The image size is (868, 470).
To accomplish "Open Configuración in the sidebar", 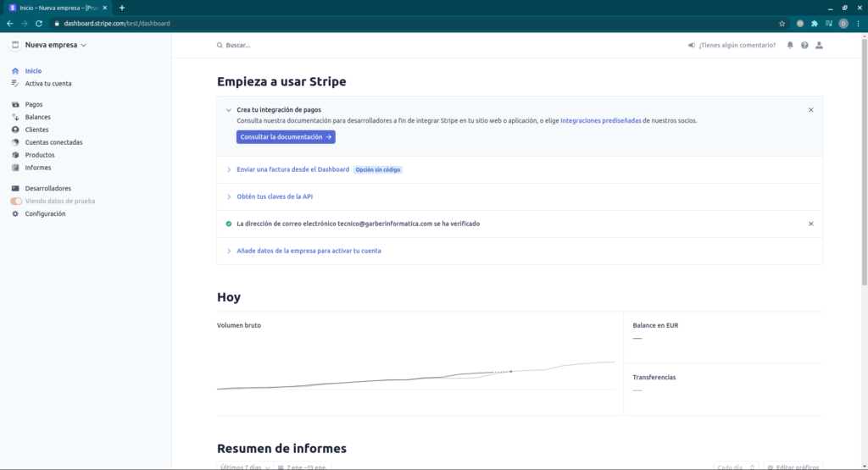I will [45, 214].
